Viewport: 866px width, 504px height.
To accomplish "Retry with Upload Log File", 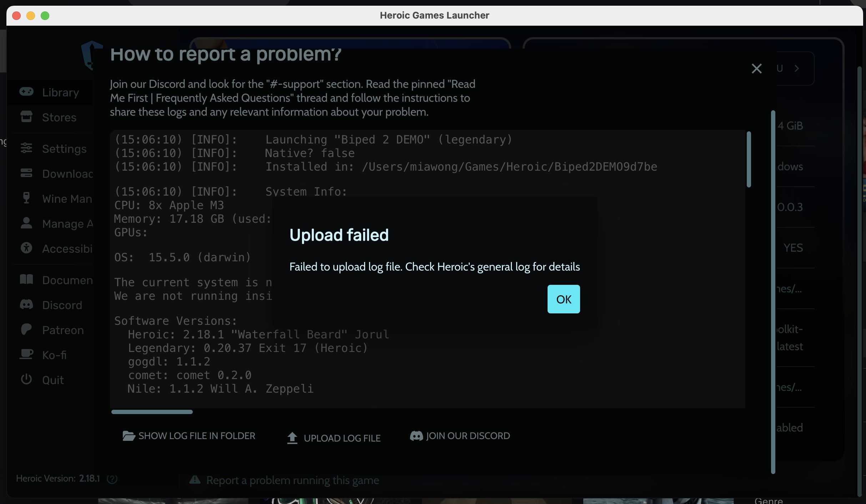I will [334, 438].
